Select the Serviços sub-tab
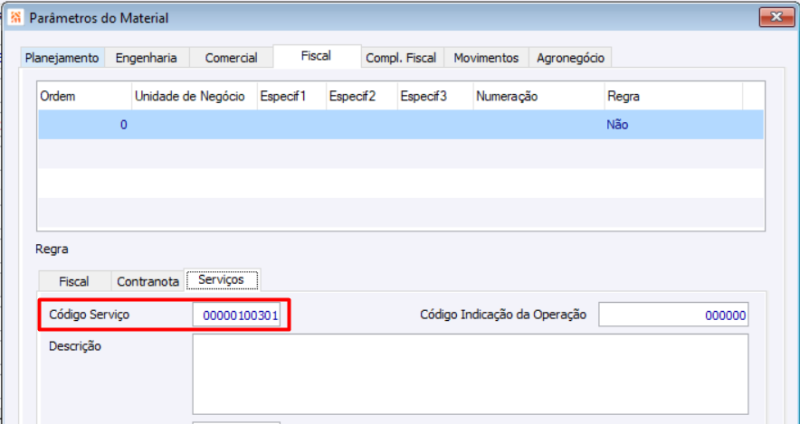Image resolution: width=800 pixels, height=424 pixels. click(221, 280)
